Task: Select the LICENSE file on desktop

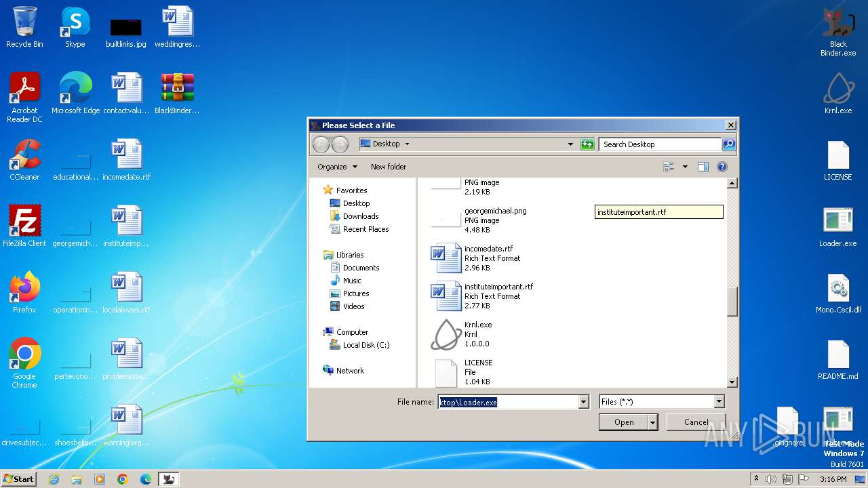Action: [838, 160]
